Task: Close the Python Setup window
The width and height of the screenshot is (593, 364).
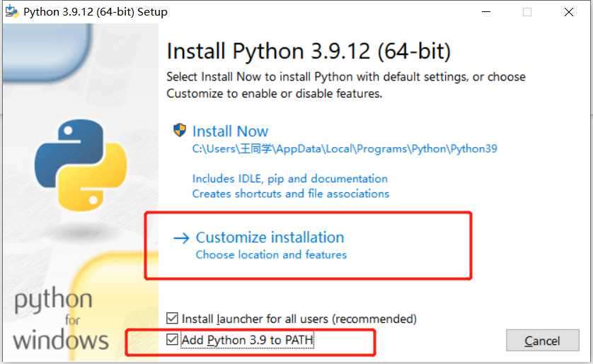Action: (568, 12)
